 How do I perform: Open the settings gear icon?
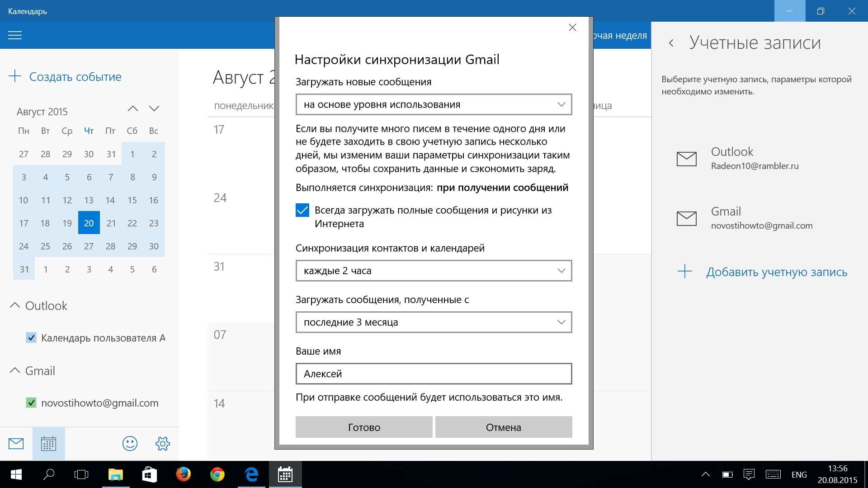(x=162, y=444)
